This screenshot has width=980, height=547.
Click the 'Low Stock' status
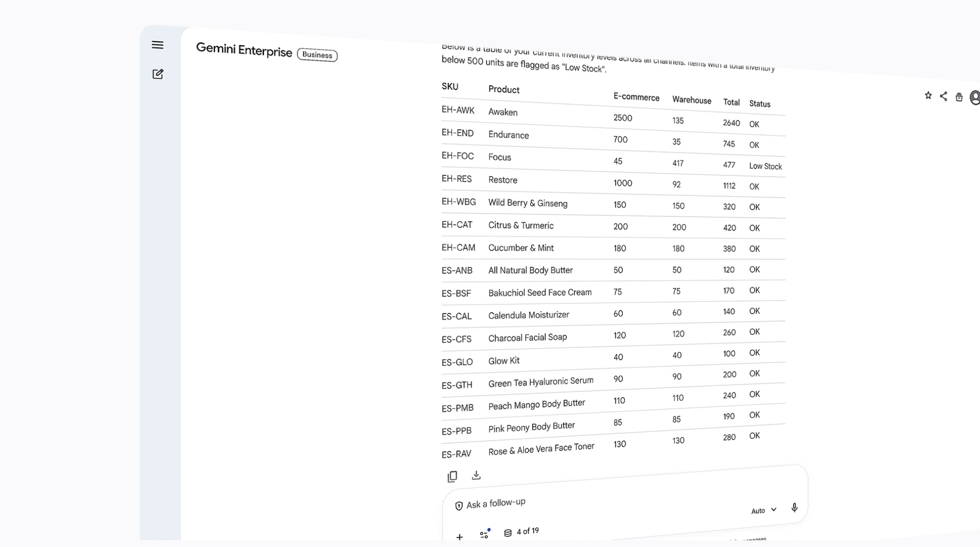point(765,167)
